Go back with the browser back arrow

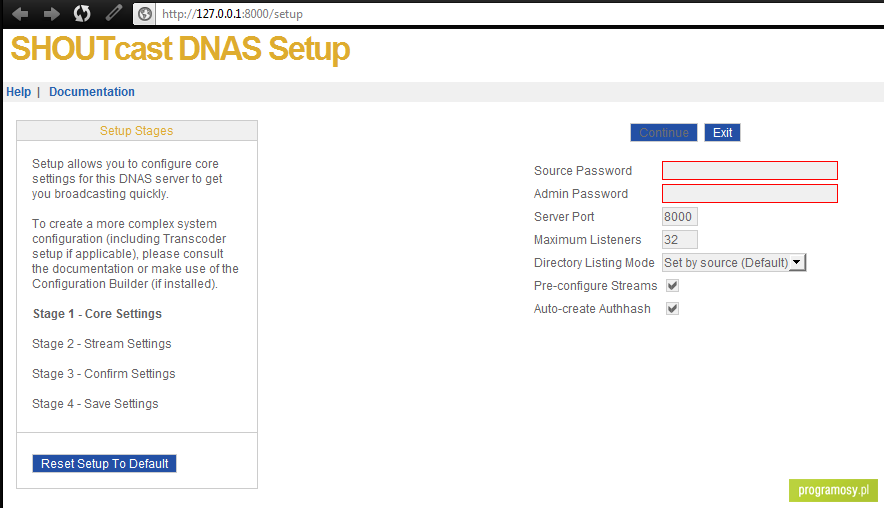point(20,14)
